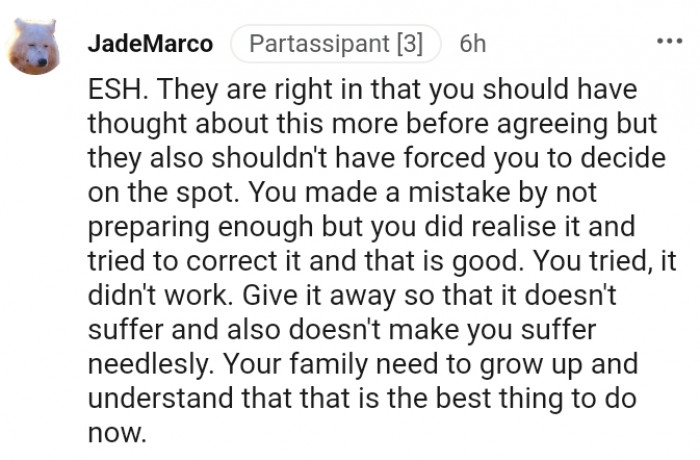Click the Partassipant [3] flair badge
The height and width of the screenshot is (460, 700).
coord(335,44)
